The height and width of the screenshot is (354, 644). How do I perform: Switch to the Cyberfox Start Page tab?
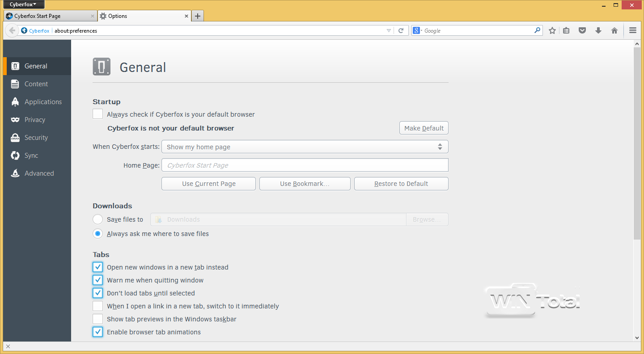(50, 16)
